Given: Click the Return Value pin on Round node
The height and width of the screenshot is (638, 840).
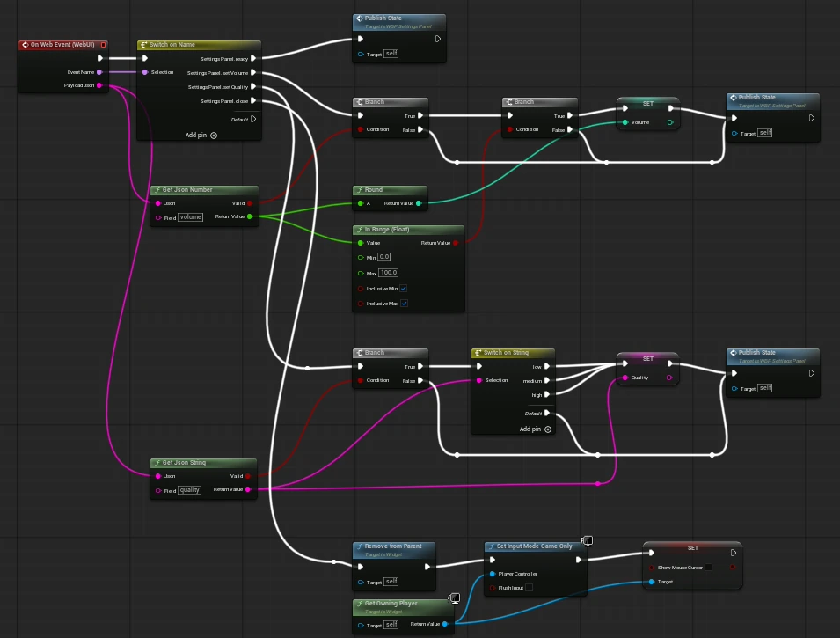Looking at the screenshot, I should [419, 203].
